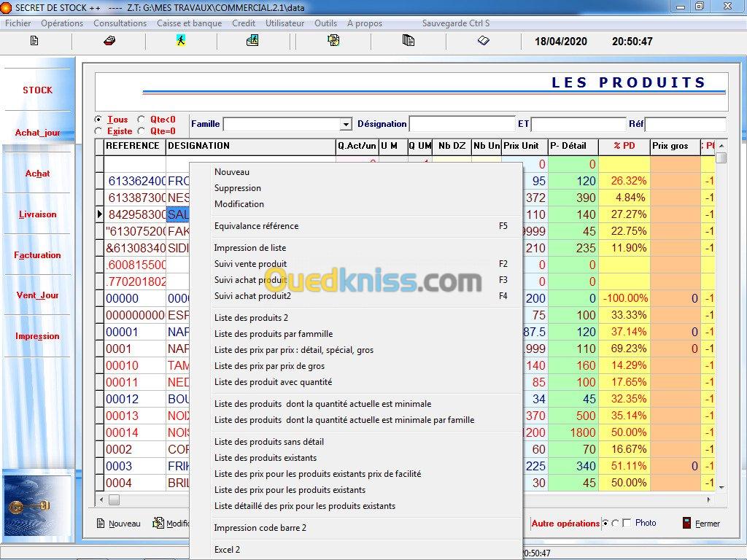Click the open book toolbar icon
Viewport: 747px width, 560px height.
point(484,41)
